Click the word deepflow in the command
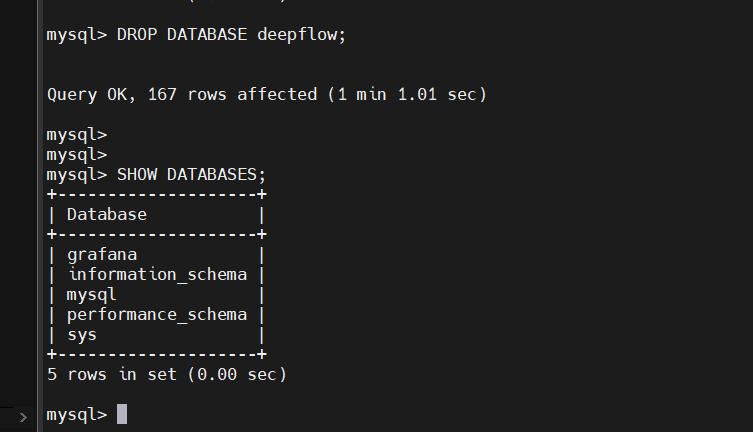753x432 pixels. point(302,34)
